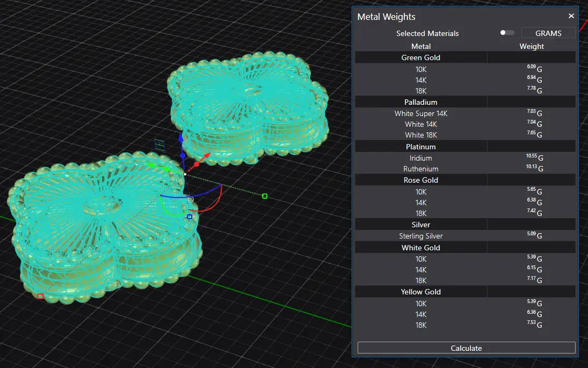The height and width of the screenshot is (368, 588).
Task: Click the Weight column header
Action: [x=532, y=46]
